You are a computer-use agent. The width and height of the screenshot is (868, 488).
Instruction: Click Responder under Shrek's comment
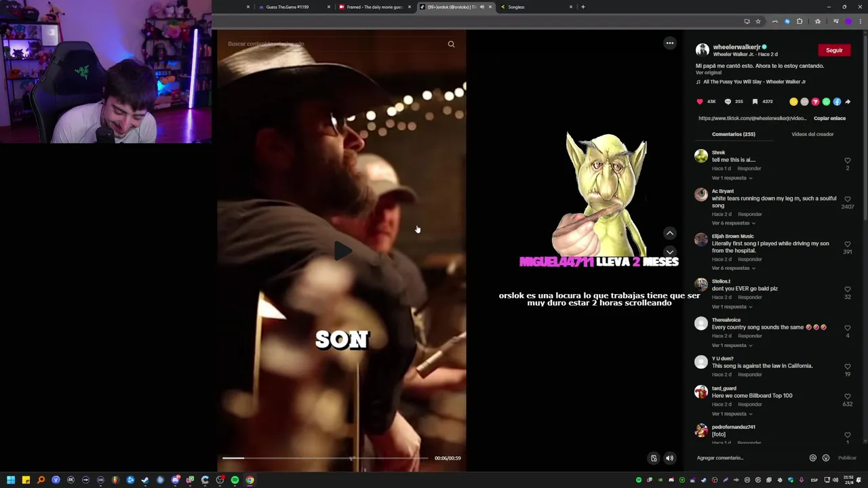coord(749,169)
